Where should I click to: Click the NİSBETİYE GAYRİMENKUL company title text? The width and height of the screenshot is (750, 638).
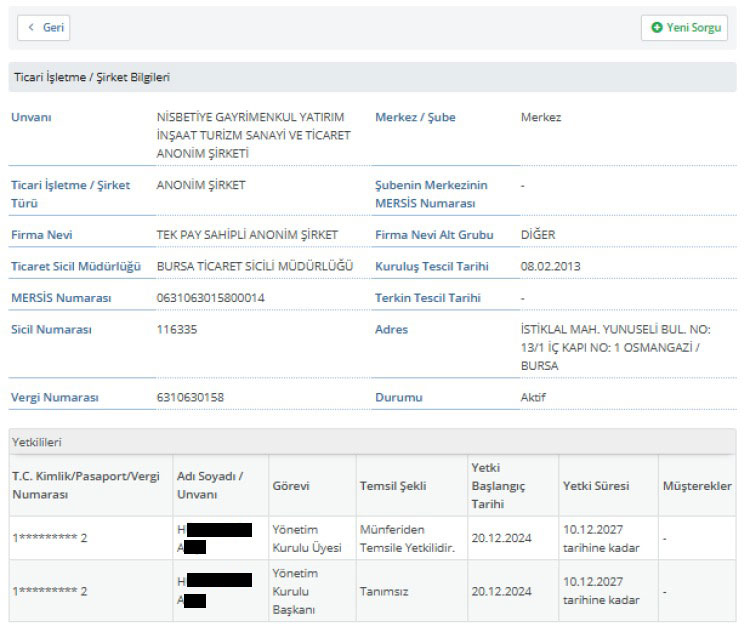(253, 135)
